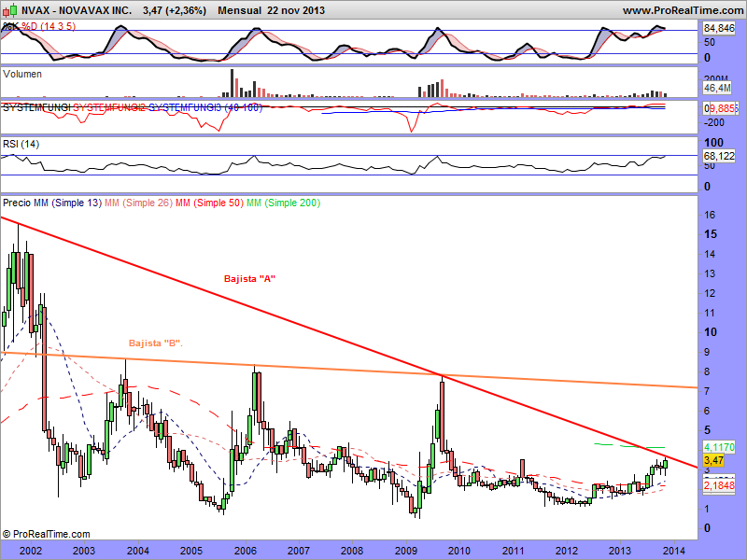The width and height of the screenshot is (747, 560).
Task: Click the 2008 year label on time axis
Action: 352,551
